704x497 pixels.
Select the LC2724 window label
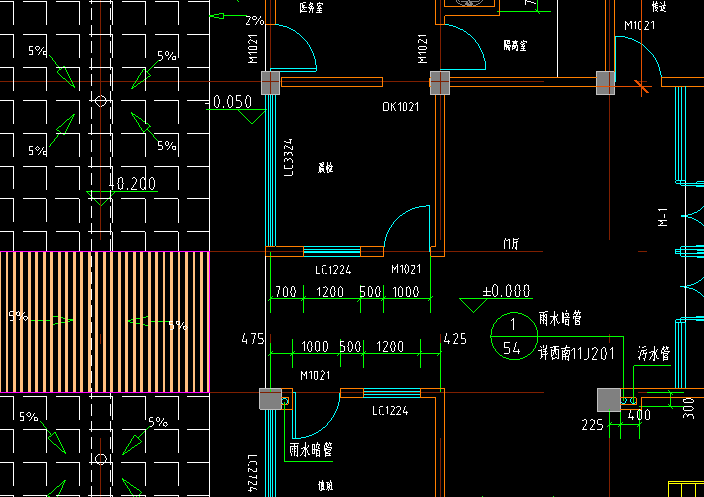point(253,473)
